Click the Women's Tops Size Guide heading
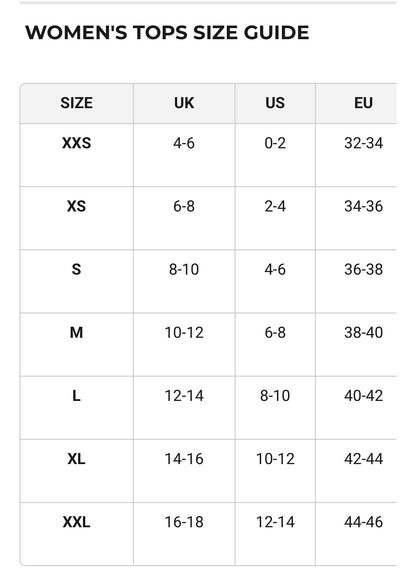This screenshot has height=570, width=416. (x=167, y=33)
